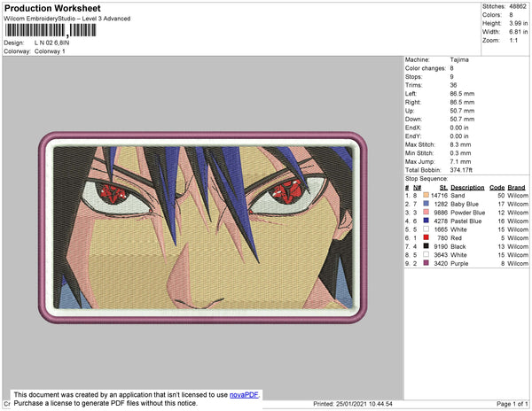Click the Max Stitch value '8.3 mm'

(x=460, y=144)
